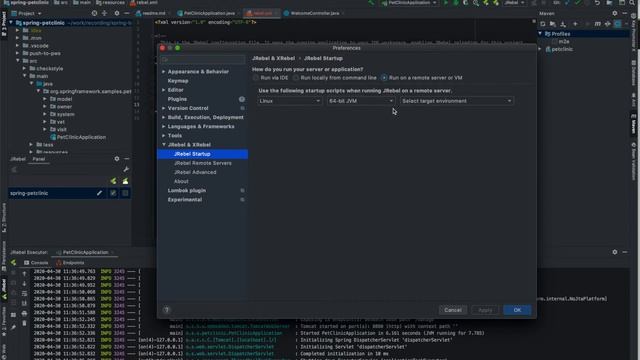Focus the Preferences search field

203,60
